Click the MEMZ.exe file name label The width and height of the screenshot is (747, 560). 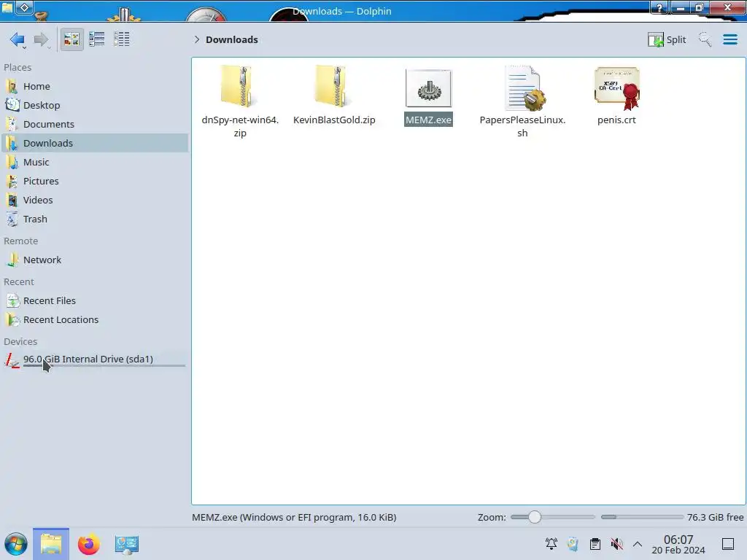point(428,120)
